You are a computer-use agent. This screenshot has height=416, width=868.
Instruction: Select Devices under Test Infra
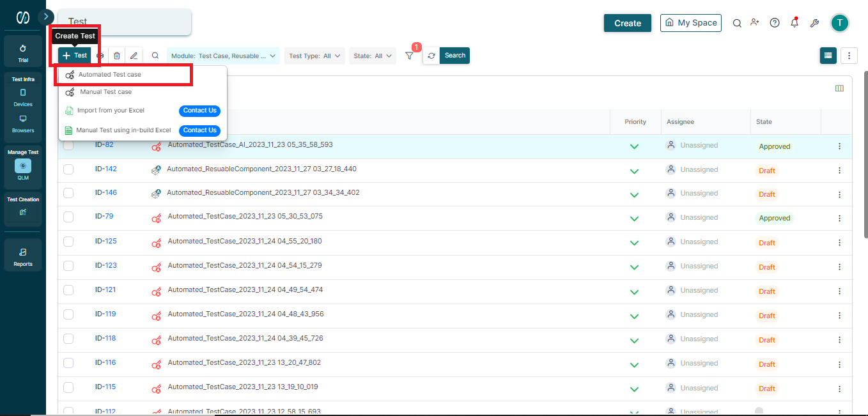point(22,96)
